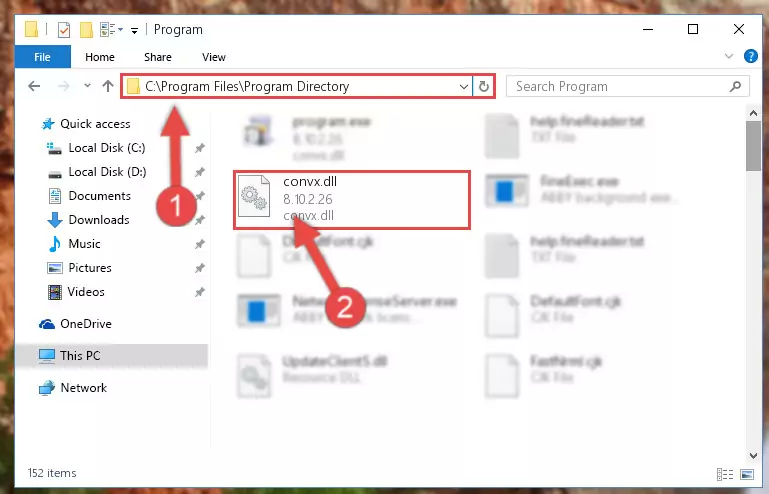Switch to the Home ribbon tab
Image resolution: width=769 pixels, height=494 pixels.
coord(100,57)
